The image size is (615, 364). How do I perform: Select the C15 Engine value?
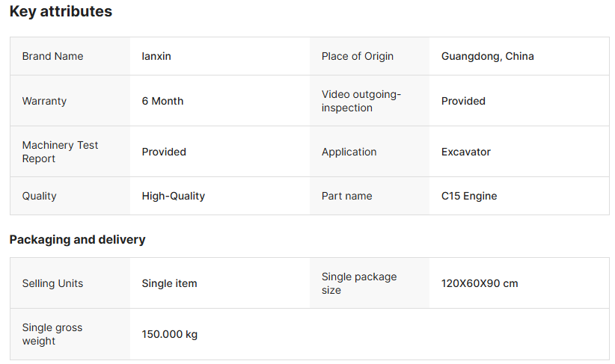(469, 196)
